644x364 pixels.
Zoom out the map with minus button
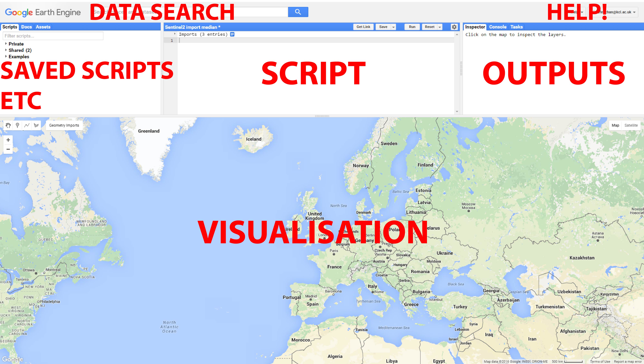click(8, 149)
